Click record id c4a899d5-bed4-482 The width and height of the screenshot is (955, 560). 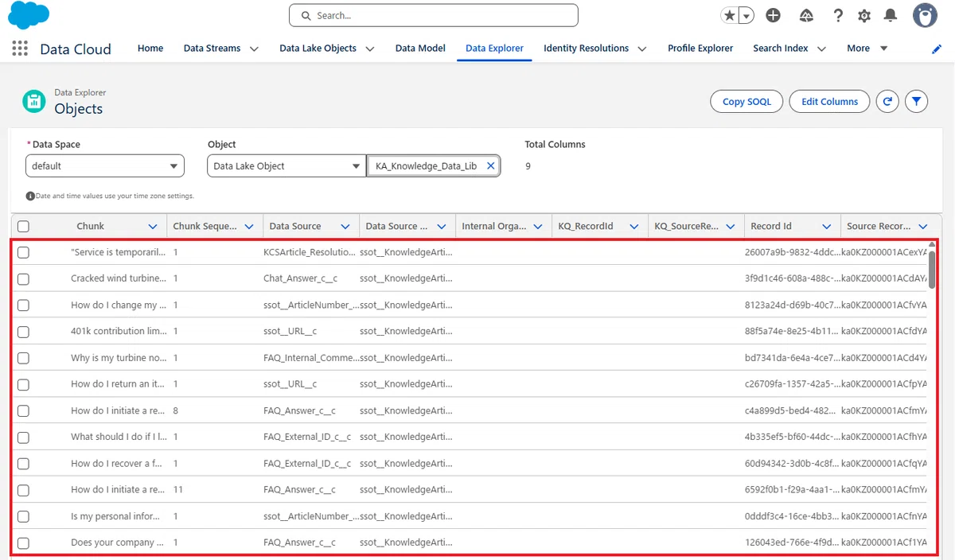[x=790, y=410]
